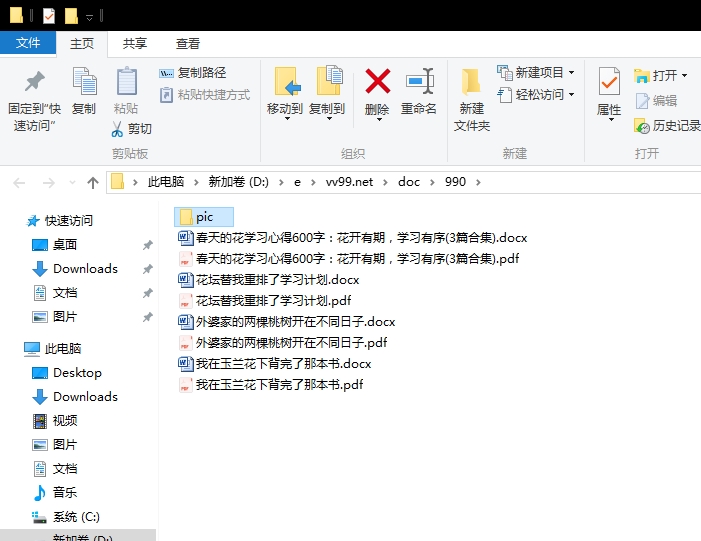This screenshot has width=701, height=541.
Task: Click 新加卷 (D:) in the address bar
Action: point(238,182)
